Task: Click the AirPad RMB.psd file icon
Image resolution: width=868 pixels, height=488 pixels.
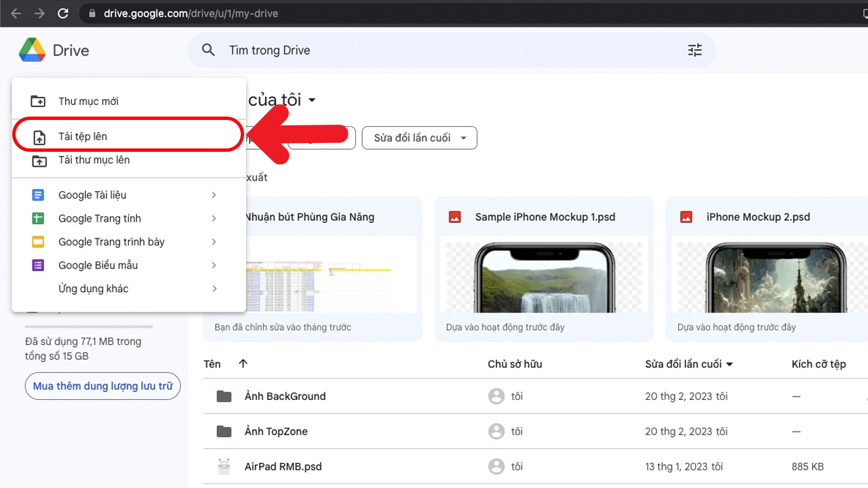Action: 224,466
